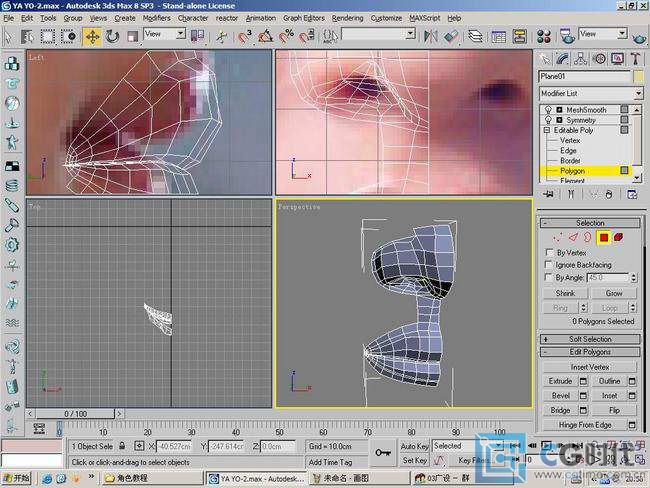Enable the By Angle checkbox
The height and width of the screenshot is (488, 650).
(549, 277)
